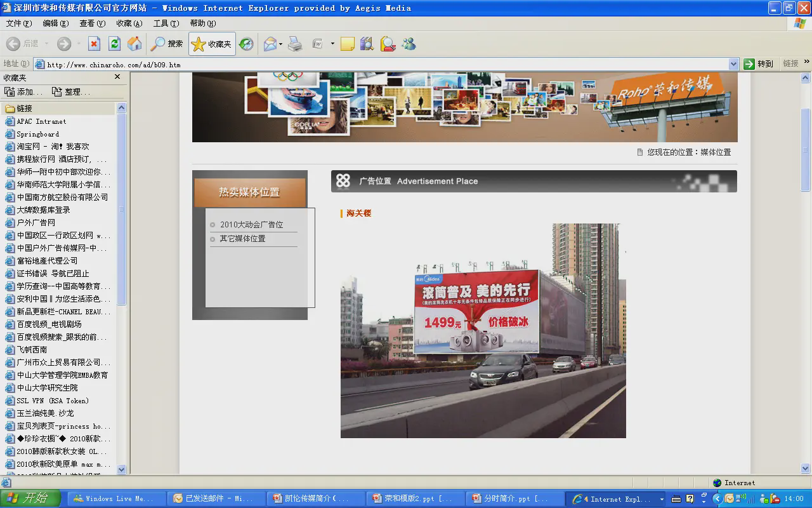Image resolution: width=812 pixels, height=508 pixels.
Task: Open the 2010大动会广告位 link
Action: (251, 225)
